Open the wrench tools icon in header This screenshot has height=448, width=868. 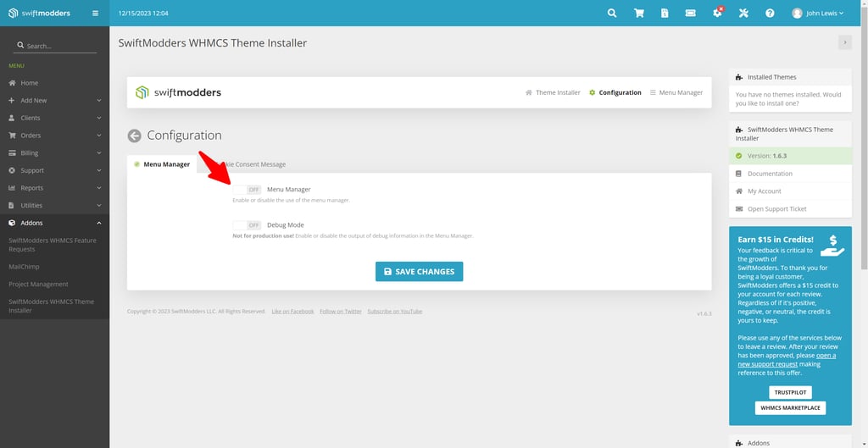pos(743,14)
